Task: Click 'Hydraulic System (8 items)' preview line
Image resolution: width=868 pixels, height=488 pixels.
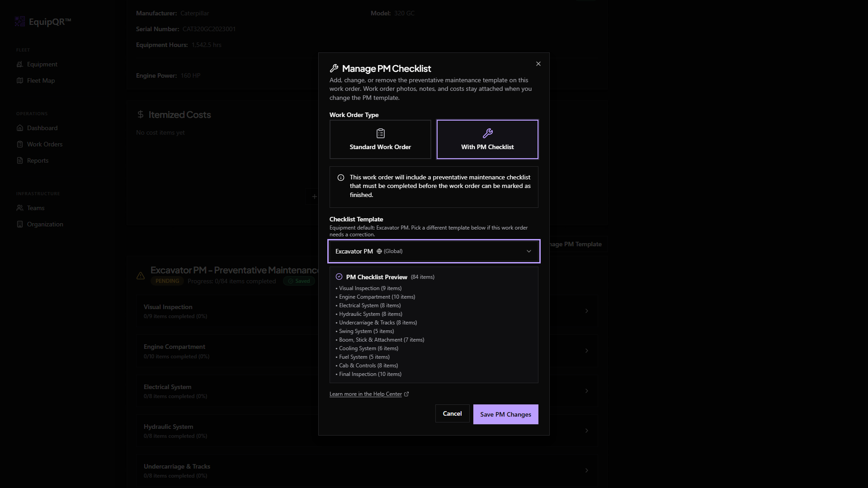Action: [x=371, y=314]
